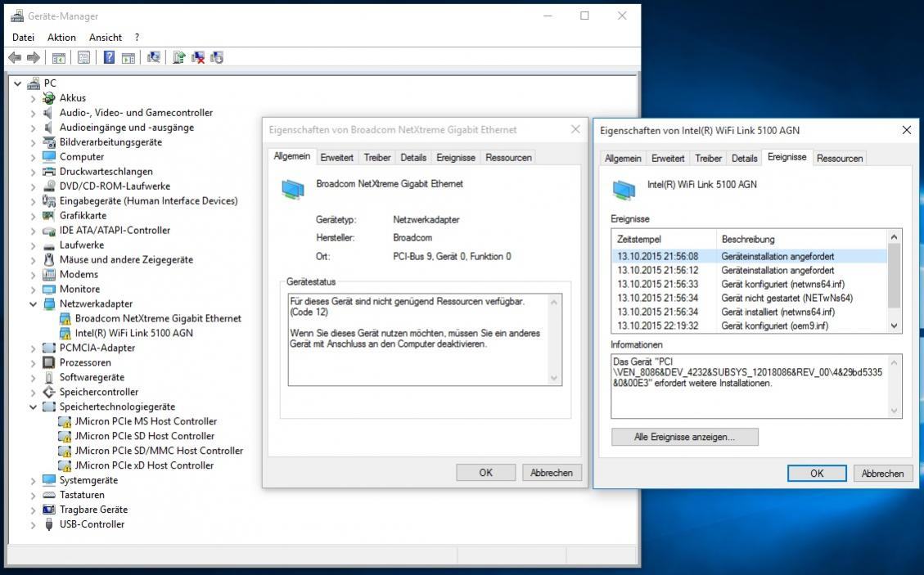The height and width of the screenshot is (575, 924).
Task: Expand the Systemgeräte category
Action: (33, 481)
